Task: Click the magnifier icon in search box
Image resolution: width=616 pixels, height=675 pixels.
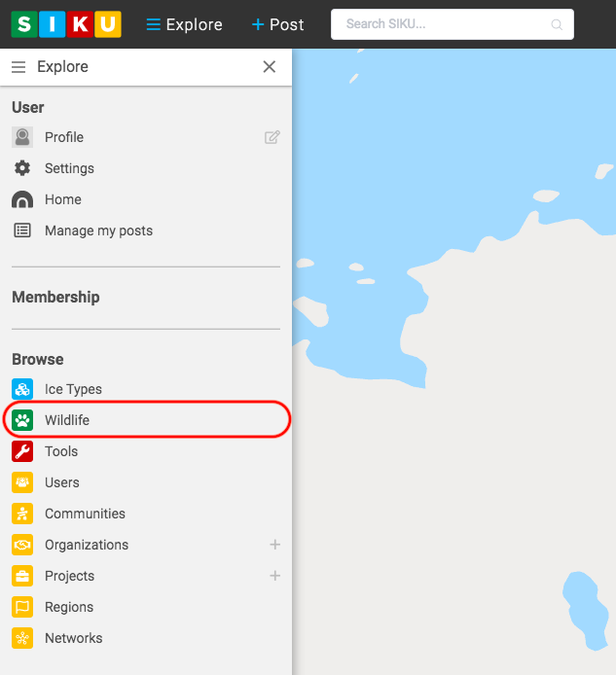Action: click(557, 24)
